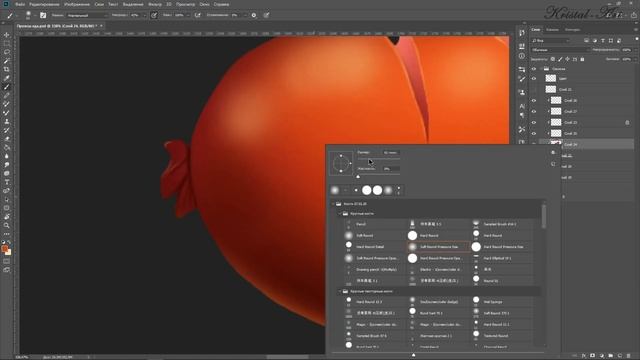Select the Eyedropper tool
The image size is (640, 360).
pos(7,78)
